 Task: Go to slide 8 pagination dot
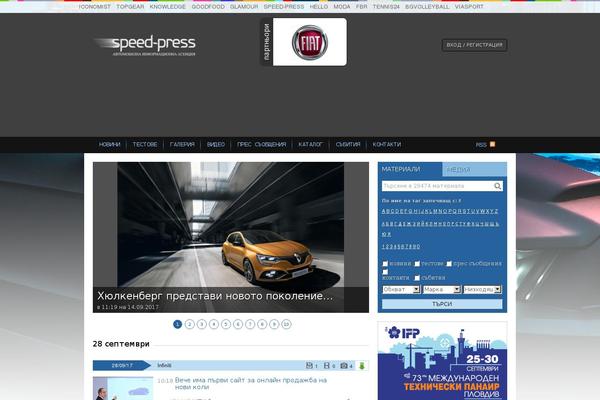pos(262,324)
